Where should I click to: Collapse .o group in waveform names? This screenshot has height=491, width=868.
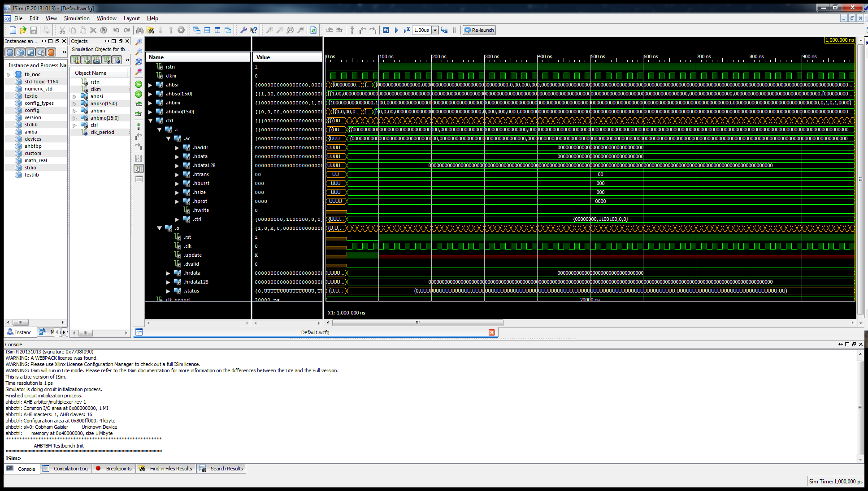[x=159, y=228]
